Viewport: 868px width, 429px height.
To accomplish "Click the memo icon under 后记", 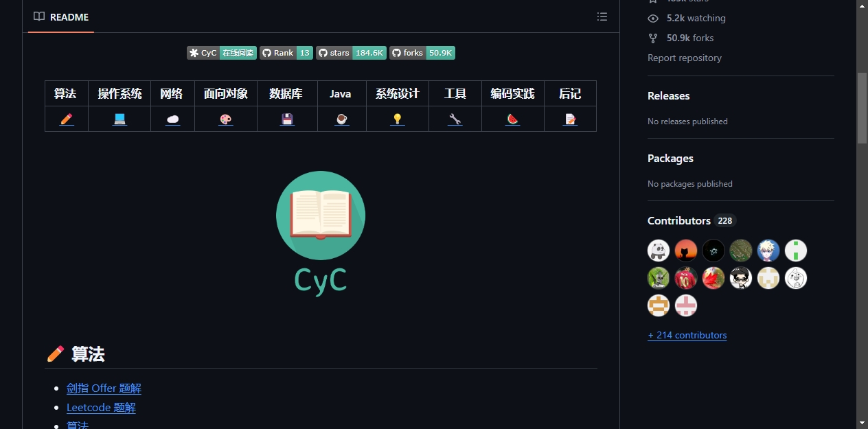I will pyautogui.click(x=570, y=119).
